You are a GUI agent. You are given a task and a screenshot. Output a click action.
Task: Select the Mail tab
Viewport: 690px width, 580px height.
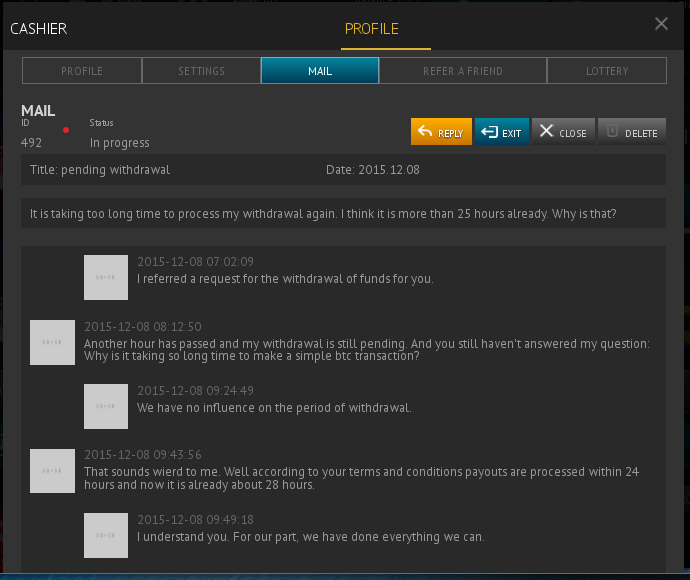320,71
